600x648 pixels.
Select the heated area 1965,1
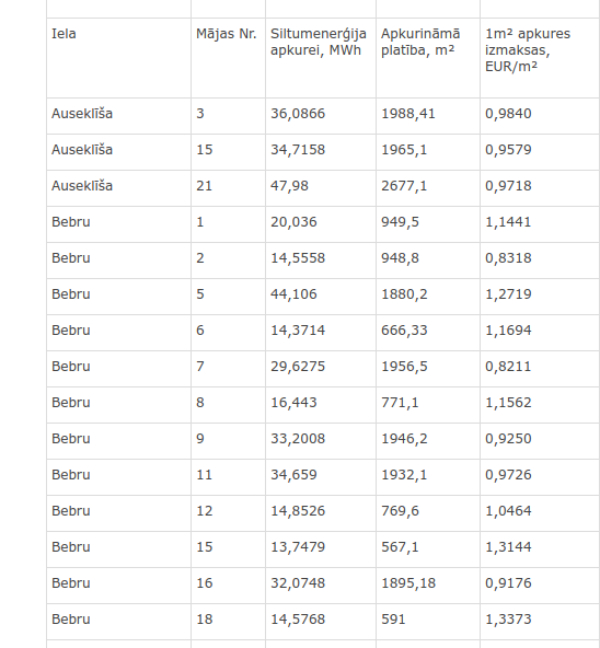pyautogui.click(x=404, y=149)
